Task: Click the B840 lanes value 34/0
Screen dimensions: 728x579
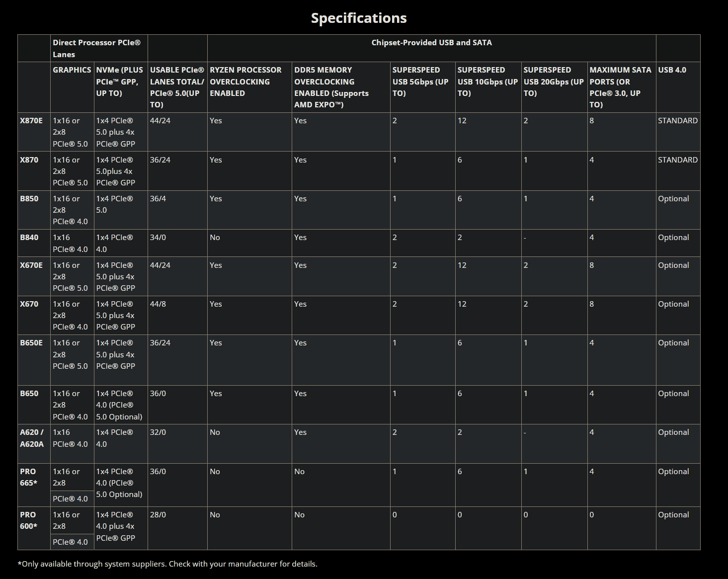Action: [158, 238]
